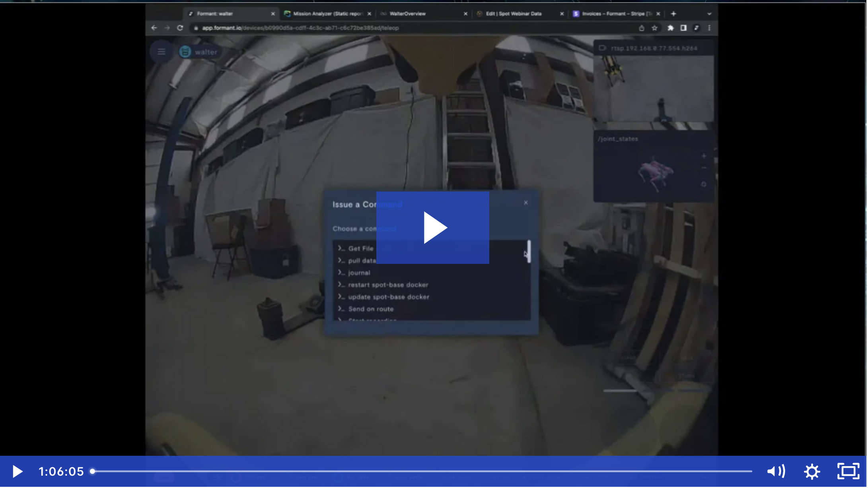Mute the video player volume
Viewport: 868px width, 488px height.
click(776, 471)
